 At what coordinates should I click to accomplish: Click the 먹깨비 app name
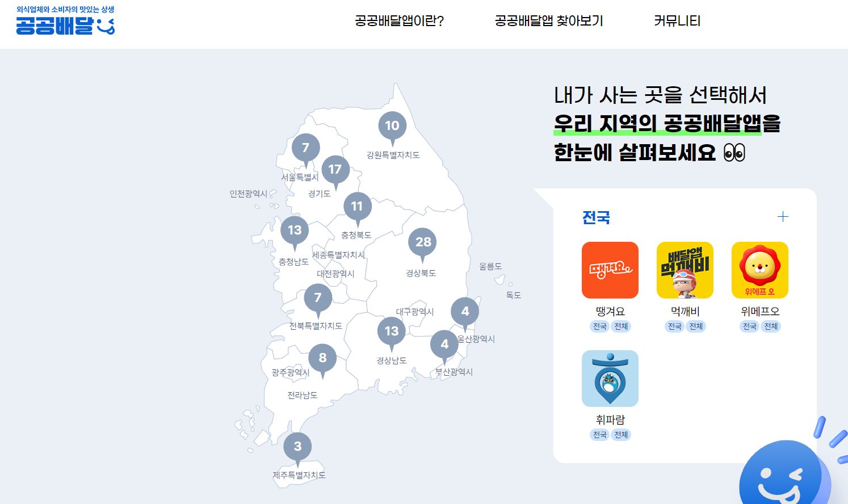[685, 311]
